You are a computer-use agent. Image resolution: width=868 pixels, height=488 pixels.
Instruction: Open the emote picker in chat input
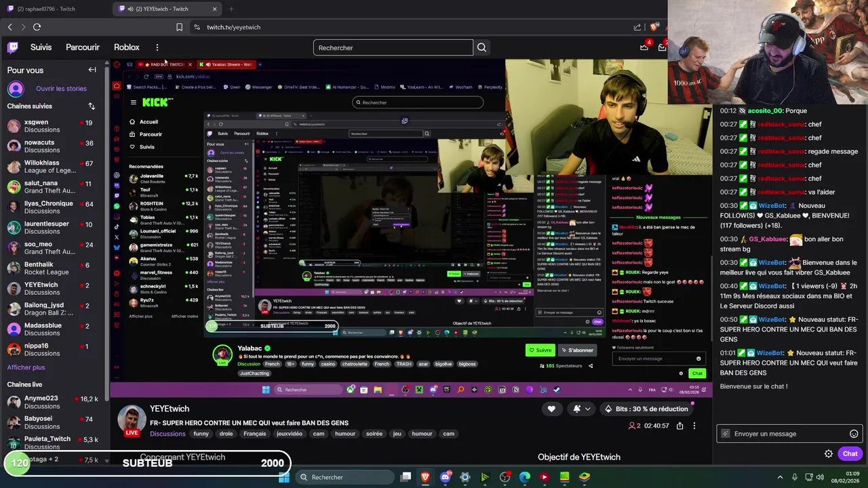point(854,434)
